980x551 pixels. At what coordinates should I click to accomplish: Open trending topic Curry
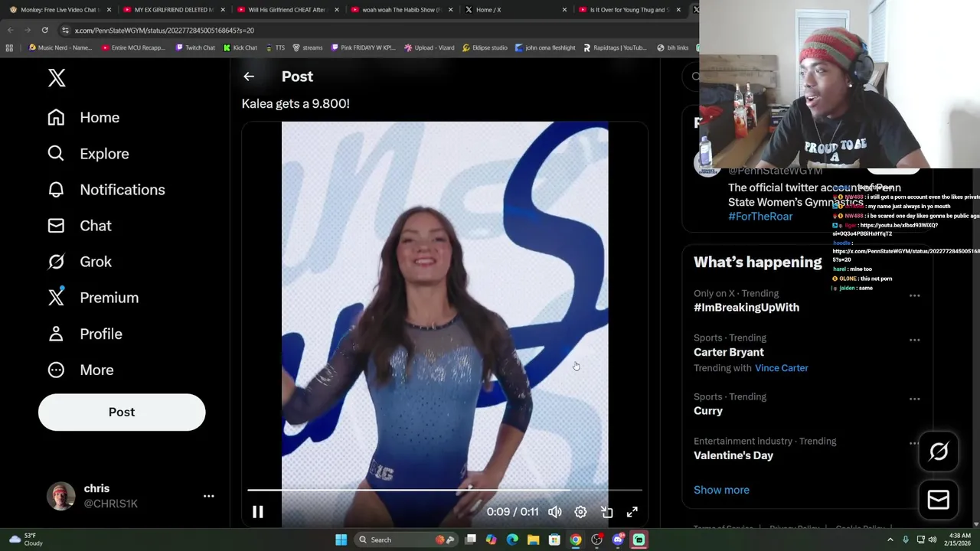pyautogui.click(x=708, y=411)
